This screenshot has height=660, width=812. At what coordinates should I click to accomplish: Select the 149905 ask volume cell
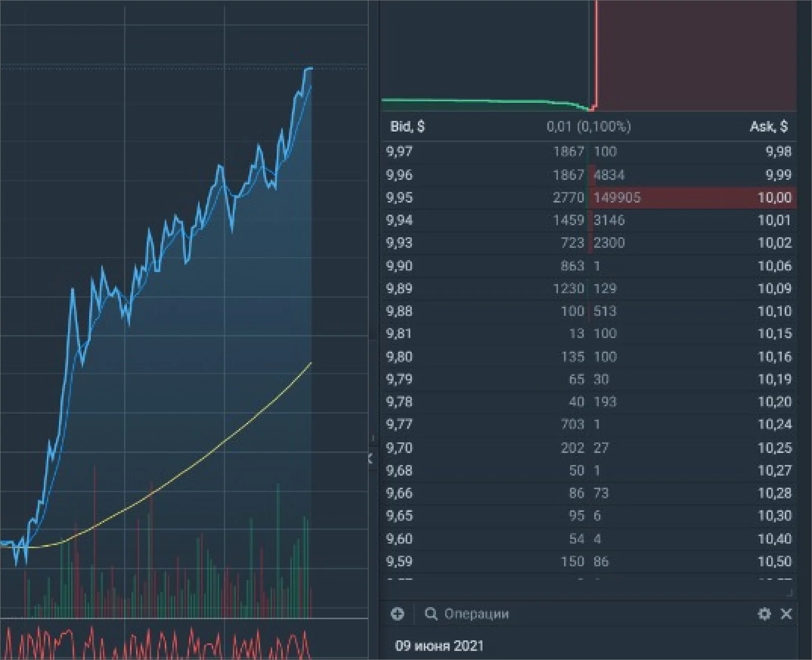pyautogui.click(x=617, y=197)
